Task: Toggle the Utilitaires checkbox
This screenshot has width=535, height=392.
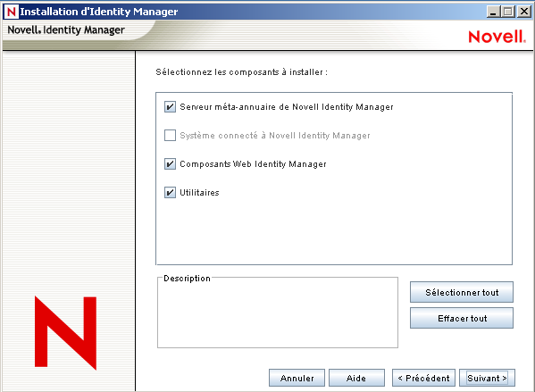Action: pyautogui.click(x=170, y=192)
